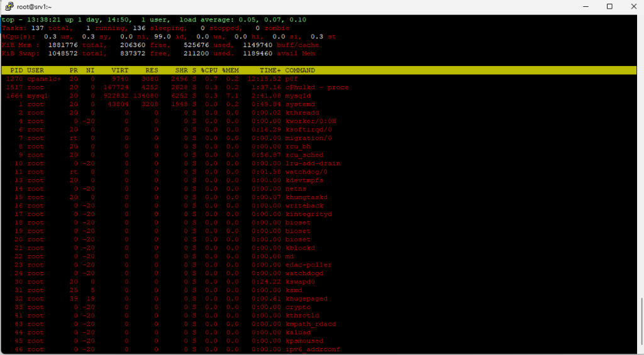Click the kthreadd process name
The width and height of the screenshot is (644, 355).
[303, 113]
